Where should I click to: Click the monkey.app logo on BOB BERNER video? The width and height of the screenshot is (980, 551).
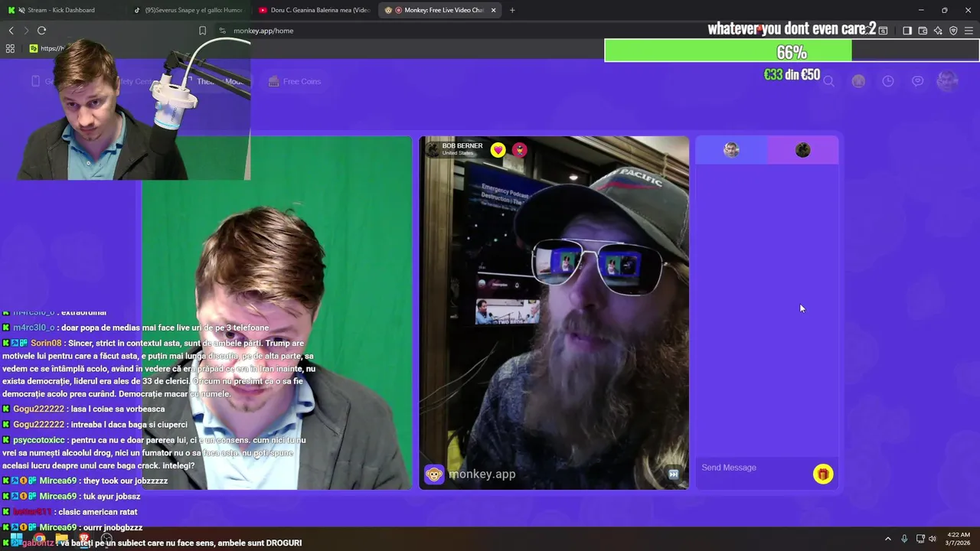click(470, 474)
